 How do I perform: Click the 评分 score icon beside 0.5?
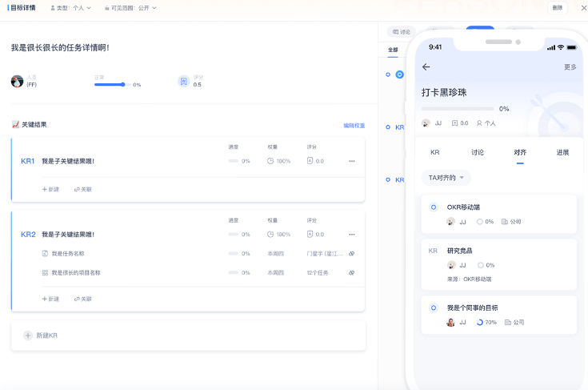[183, 81]
